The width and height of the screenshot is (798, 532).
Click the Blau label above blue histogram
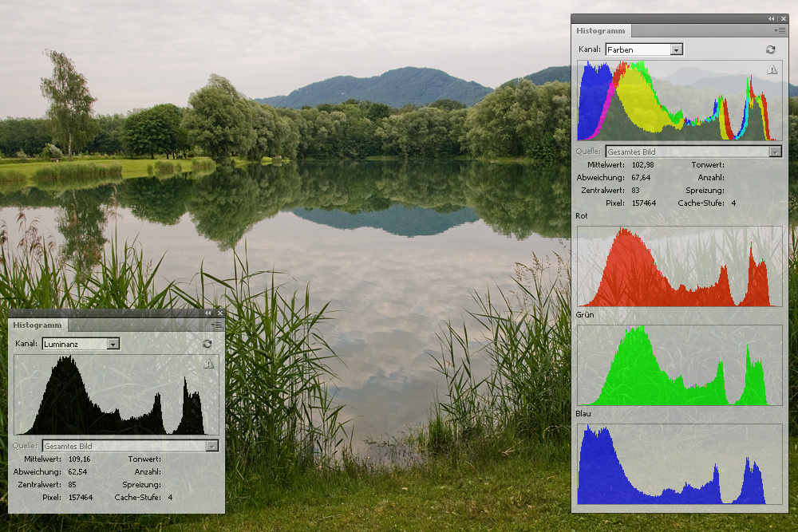(583, 413)
